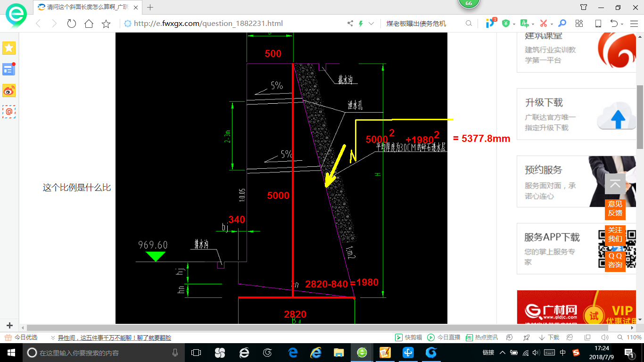Open 热点资讯 in the status bar
The image size is (644, 362).
[482, 337]
